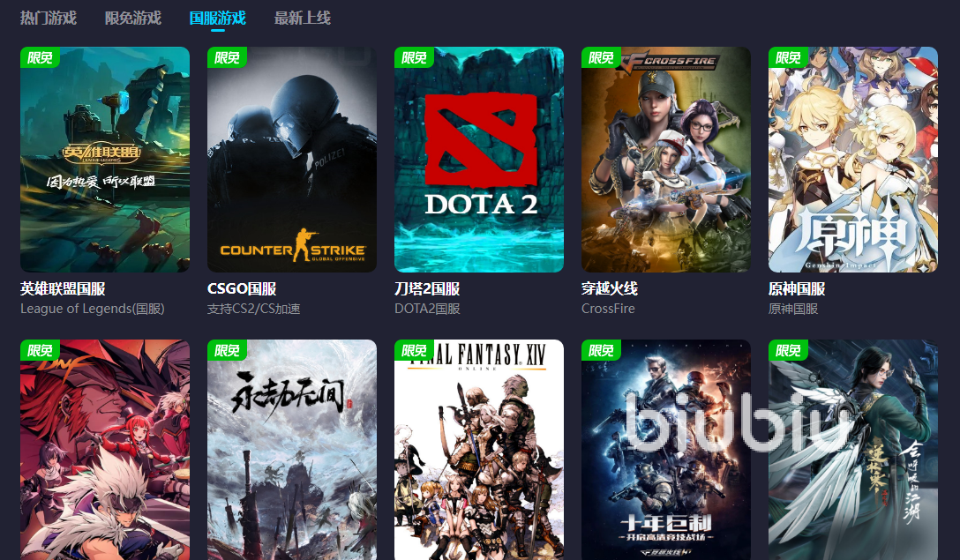The width and height of the screenshot is (960, 560).
Task: Go to the 最新上线 tab
Action: [x=303, y=18]
